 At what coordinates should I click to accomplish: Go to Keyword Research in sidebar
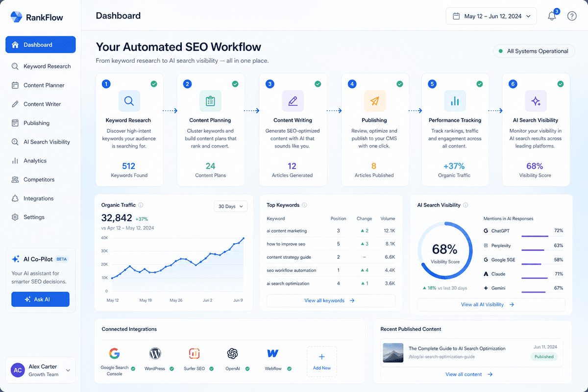[x=41, y=66]
